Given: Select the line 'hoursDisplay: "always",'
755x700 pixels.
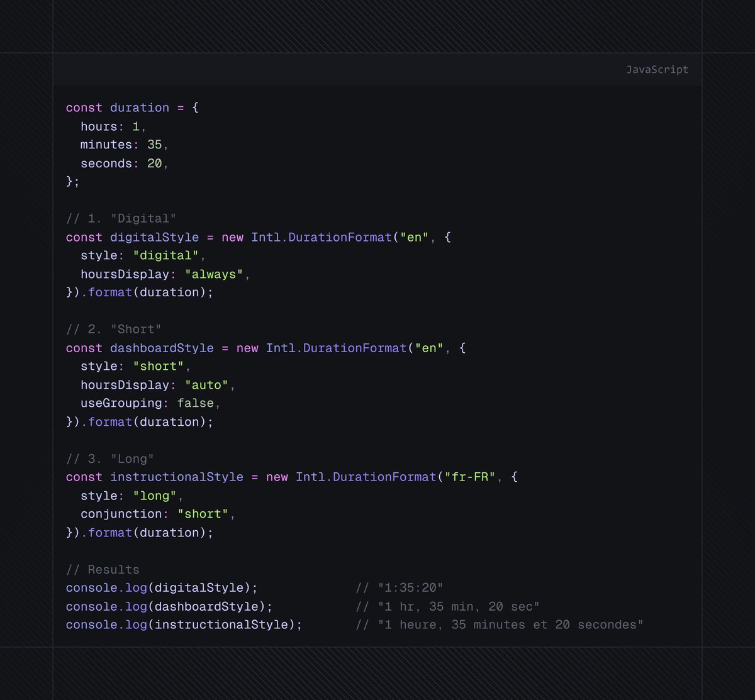Looking at the screenshot, I should (x=165, y=274).
